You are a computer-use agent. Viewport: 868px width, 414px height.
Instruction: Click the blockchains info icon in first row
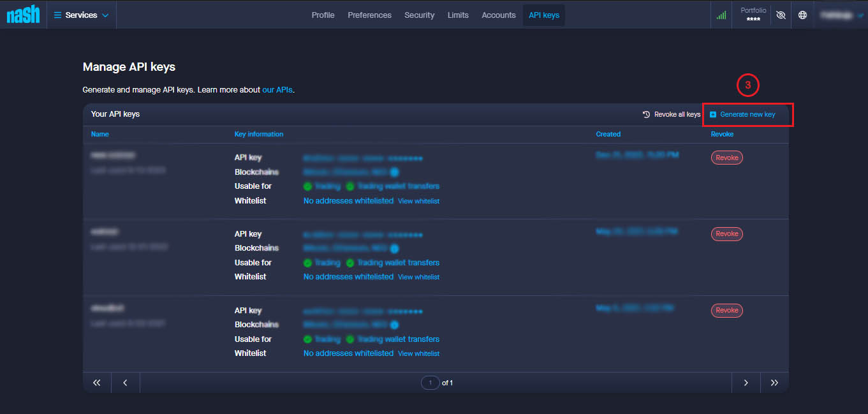pos(394,172)
